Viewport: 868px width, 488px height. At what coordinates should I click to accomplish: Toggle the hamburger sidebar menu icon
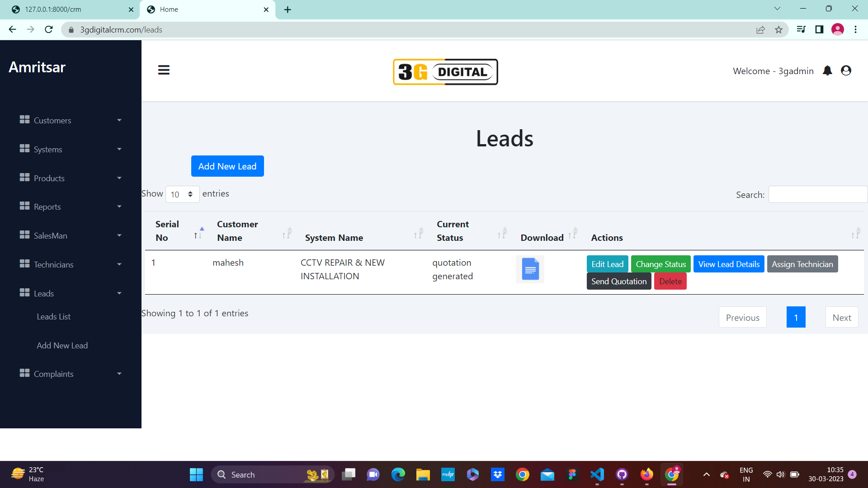pos(164,70)
